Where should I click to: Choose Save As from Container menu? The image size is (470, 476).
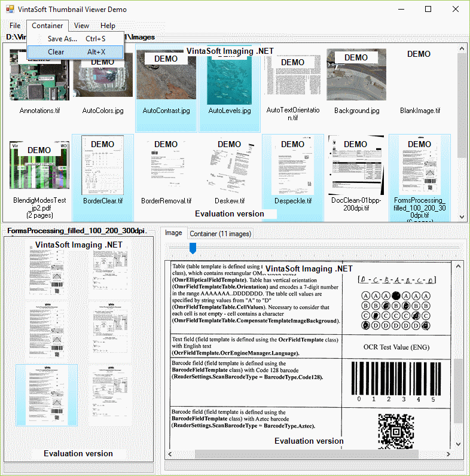click(x=62, y=39)
